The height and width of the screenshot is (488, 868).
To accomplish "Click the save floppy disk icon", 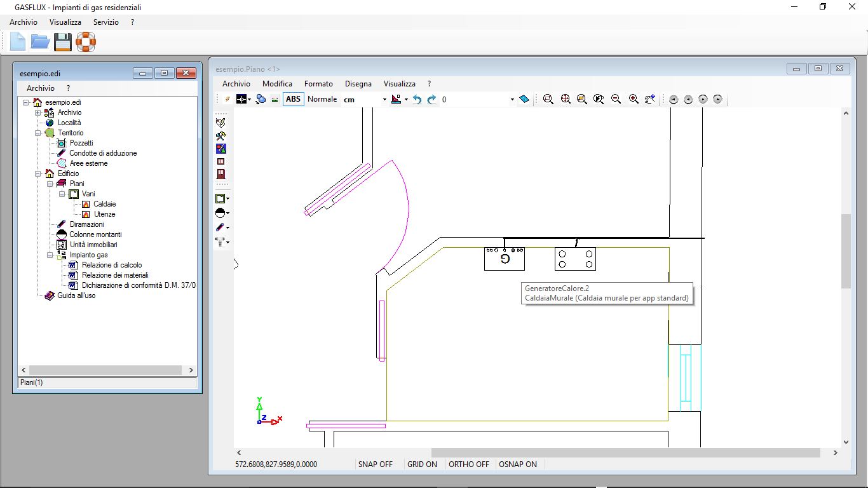I will 62,43.
